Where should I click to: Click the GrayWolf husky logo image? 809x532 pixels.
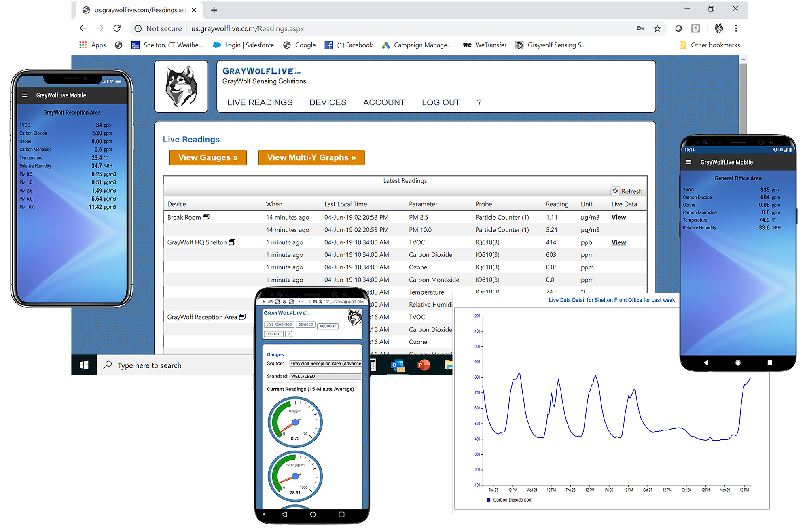[181, 86]
